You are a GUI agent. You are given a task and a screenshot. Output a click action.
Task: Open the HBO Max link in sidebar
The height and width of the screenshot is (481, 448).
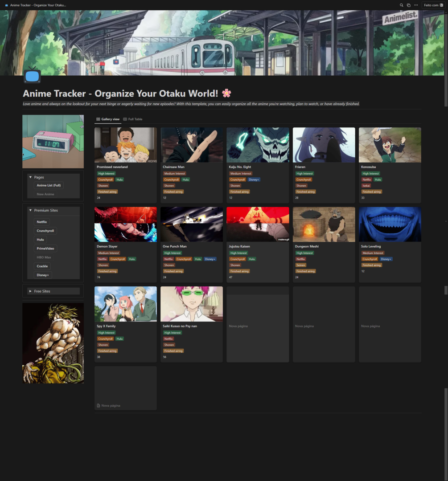point(44,258)
